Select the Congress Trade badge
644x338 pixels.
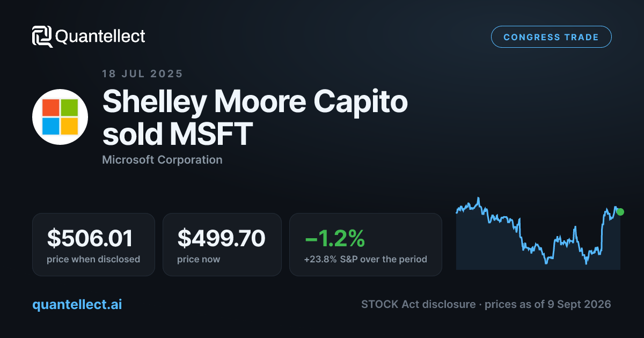pos(551,37)
